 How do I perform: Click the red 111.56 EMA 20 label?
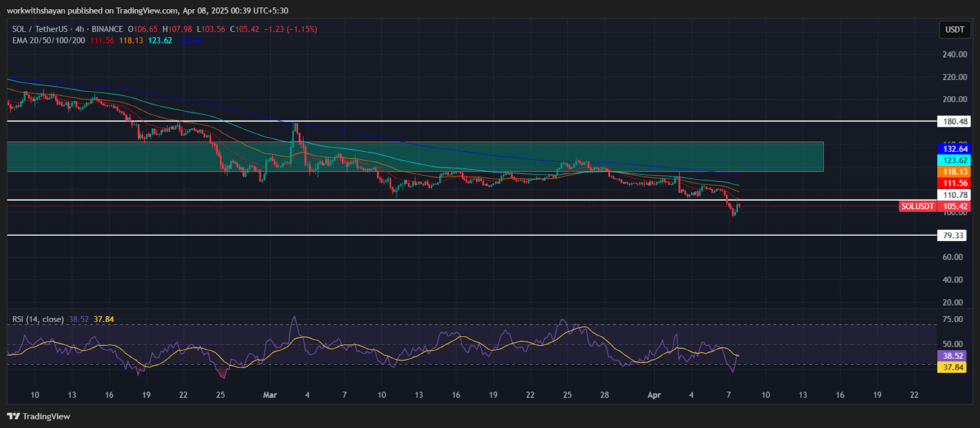954,183
